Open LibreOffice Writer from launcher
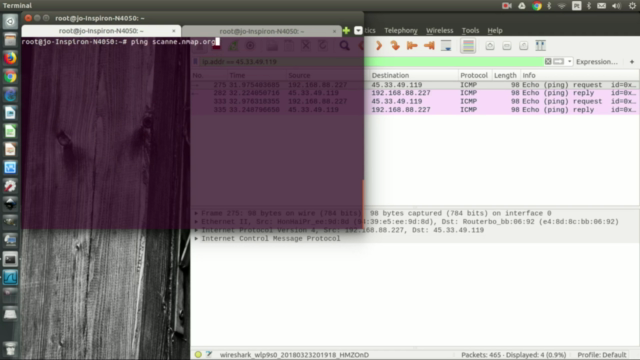Screen dimensions: 640x360 coord(10,113)
